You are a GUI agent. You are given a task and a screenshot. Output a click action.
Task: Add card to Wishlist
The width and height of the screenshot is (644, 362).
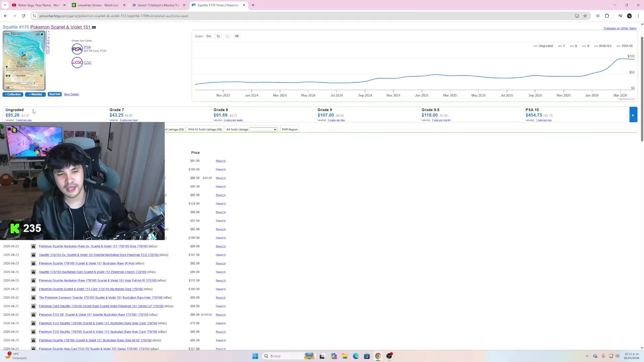pos(35,95)
